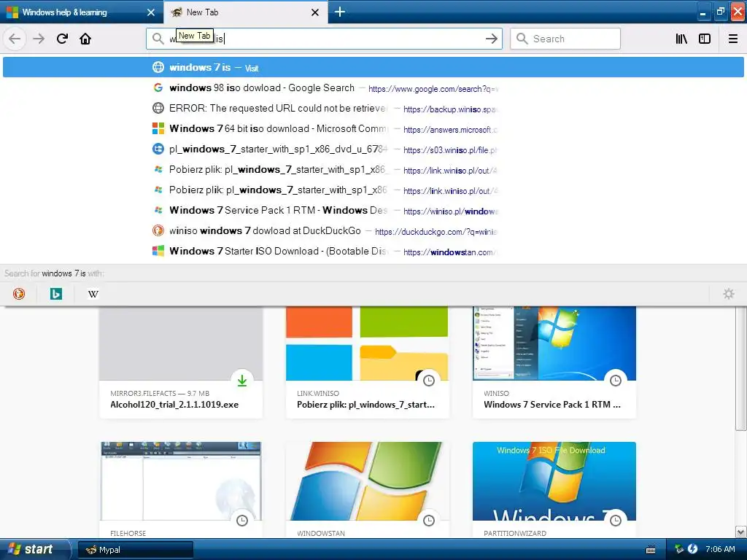Go forward with the forward arrow
This screenshot has height=560, width=747.
(39, 39)
